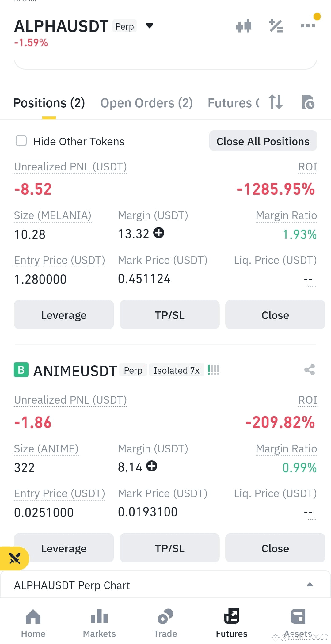Viewport: 331px width, 644px height.
Task: Open the order history clock icon
Action: click(308, 102)
